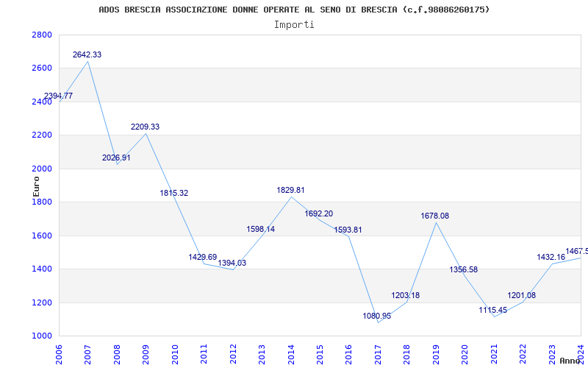
Task: Click x-axis year 2021
Action: [493, 354]
